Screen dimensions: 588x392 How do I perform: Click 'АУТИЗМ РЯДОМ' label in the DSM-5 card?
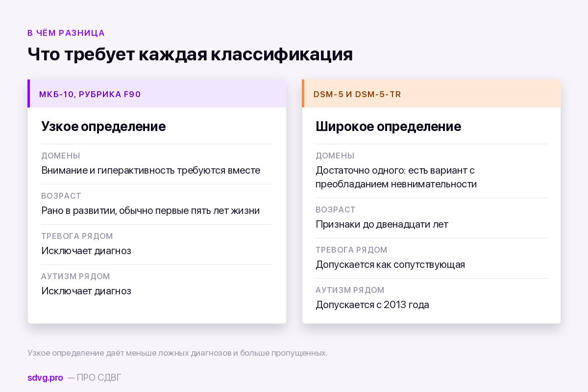(350, 290)
